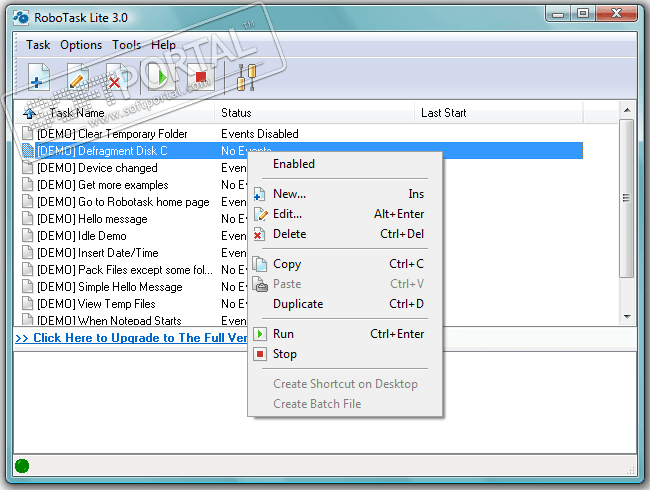Screen dimensions: 650x490
Task: Click the file icon of Idle Demo task
Action: pyautogui.click(x=28, y=235)
